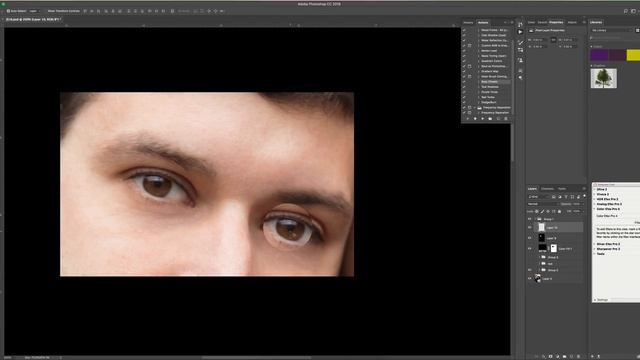Click the Layer 10 thumbnail in Layers panel

[542, 227]
